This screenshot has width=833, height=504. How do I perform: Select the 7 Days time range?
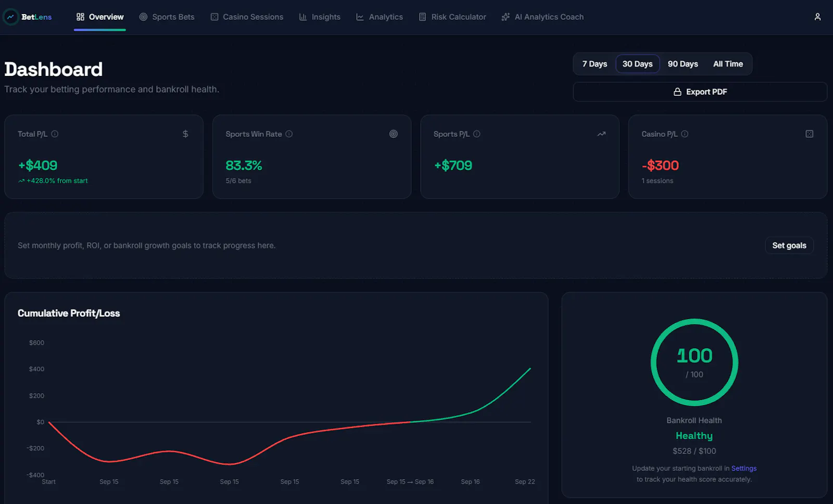[x=595, y=63]
